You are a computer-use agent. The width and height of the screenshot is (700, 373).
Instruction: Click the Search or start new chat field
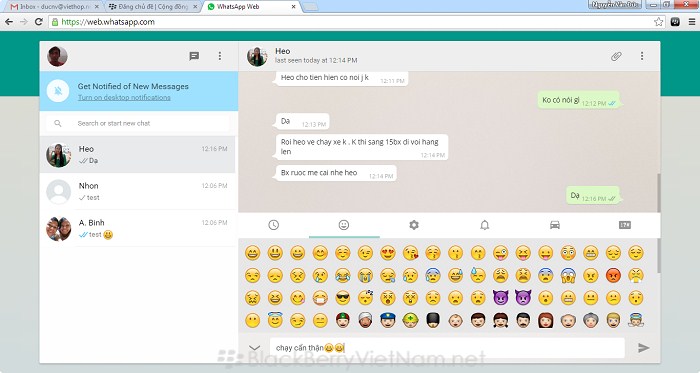138,123
